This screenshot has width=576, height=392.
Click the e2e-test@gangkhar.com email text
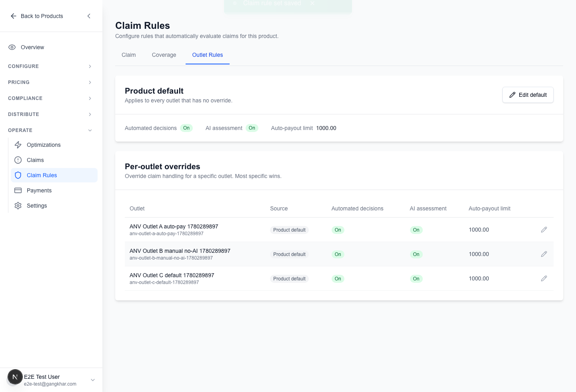click(x=50, y=384)
